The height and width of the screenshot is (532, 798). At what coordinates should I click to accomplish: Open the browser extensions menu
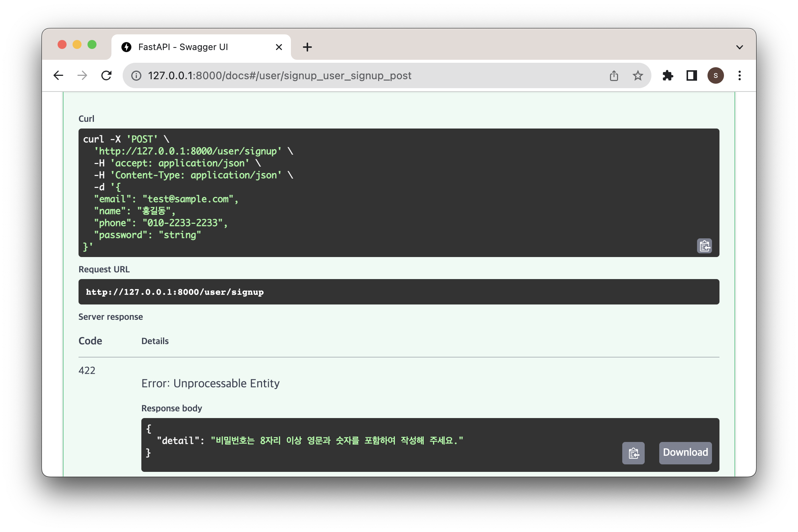(667, 76)
